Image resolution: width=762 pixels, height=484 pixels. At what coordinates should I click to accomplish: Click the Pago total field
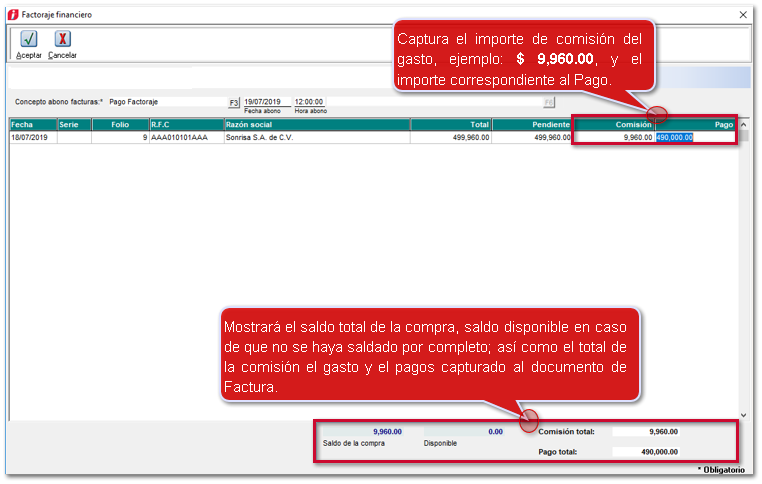pos(646,452)
